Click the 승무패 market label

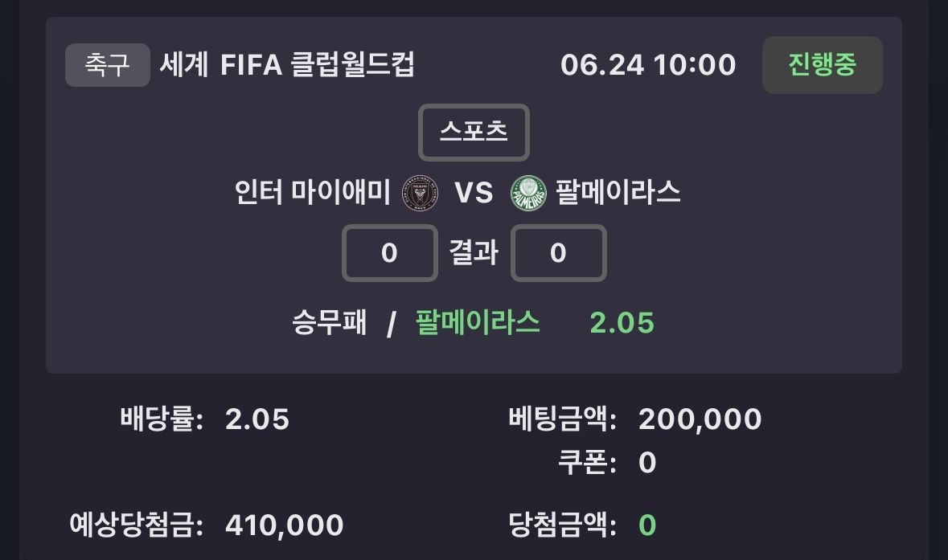pyautogui.click(x=330, y=323)
